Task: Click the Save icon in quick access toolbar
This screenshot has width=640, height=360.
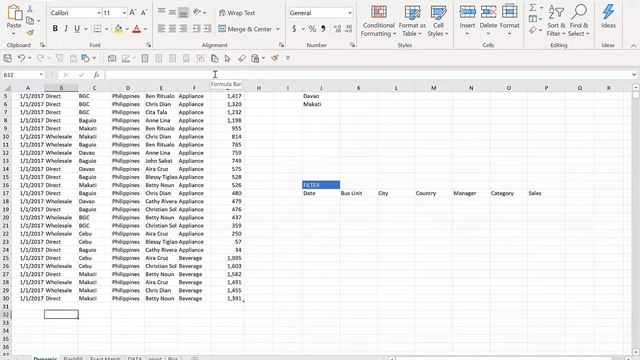Action: point(7,58)
